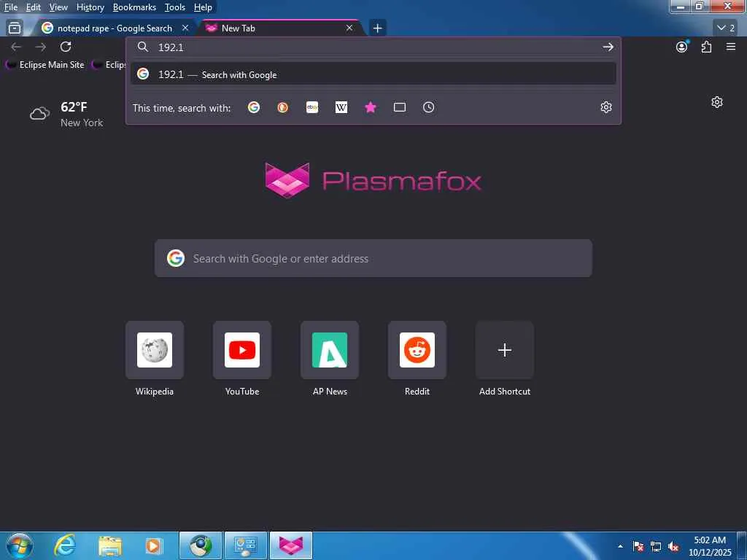Show hidden tray icons arrow
Viewport: 747px width, 560px height.
(x=620, y=547)
